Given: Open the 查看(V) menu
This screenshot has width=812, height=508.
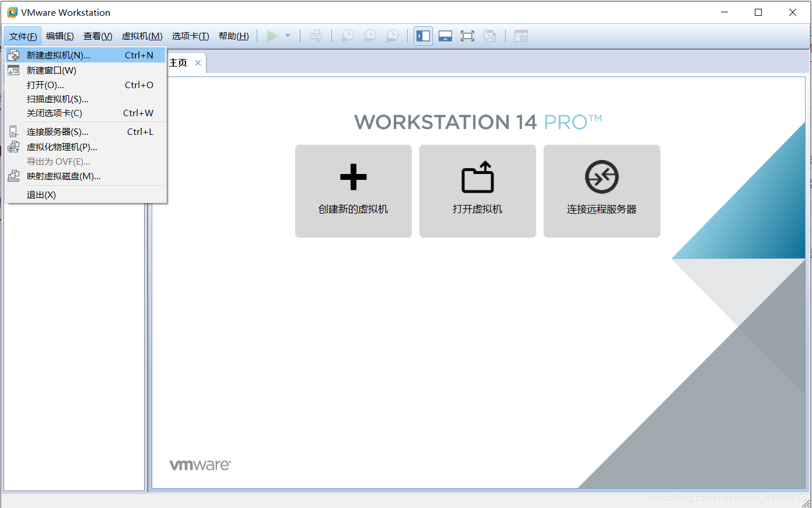Looking at the screenshot, I should tap(97, 36).
